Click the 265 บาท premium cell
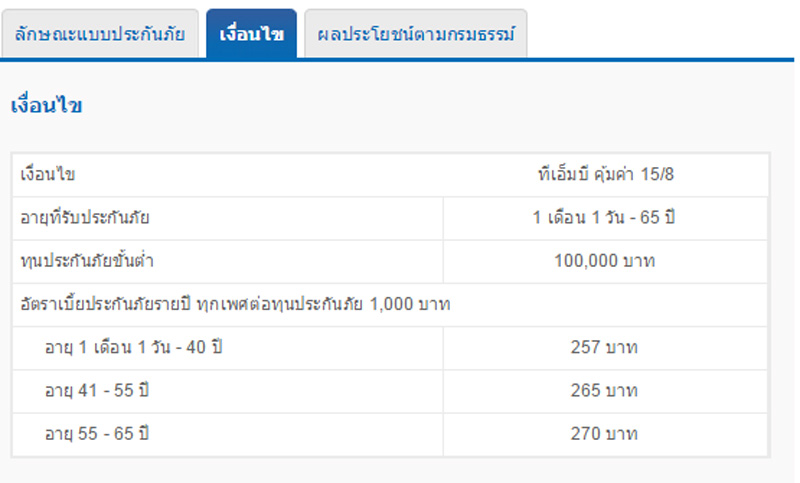The height and width of the screenshot is (483, 800). 605,392
